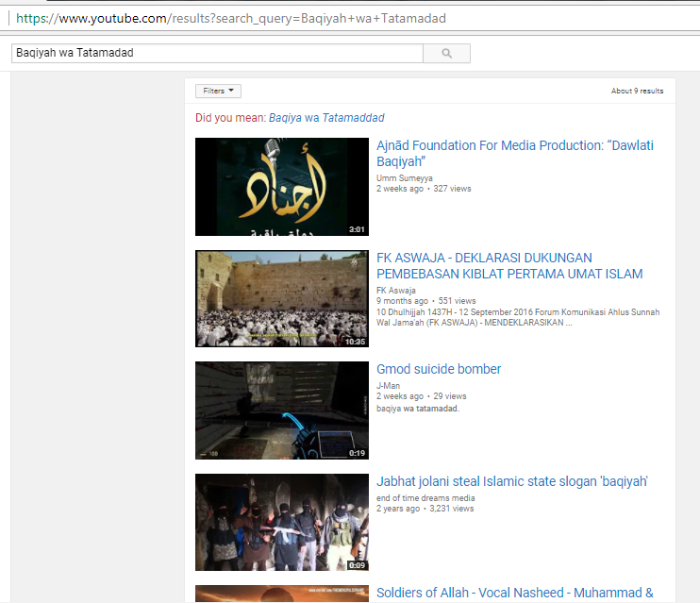Screen dimensions: 700x603
Task: Visit the J-Man channel
Action: pos(388,385)
